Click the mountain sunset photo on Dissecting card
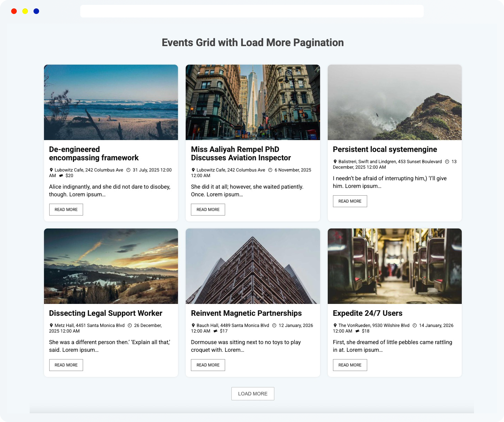 tap(111, 266)
